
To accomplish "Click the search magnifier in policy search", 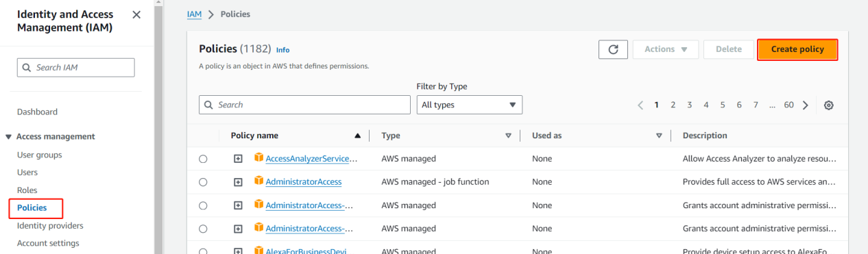I will (x=209, y=105).
